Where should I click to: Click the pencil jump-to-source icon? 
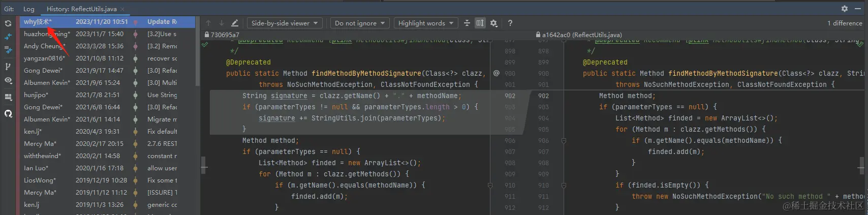coord(235,23)
